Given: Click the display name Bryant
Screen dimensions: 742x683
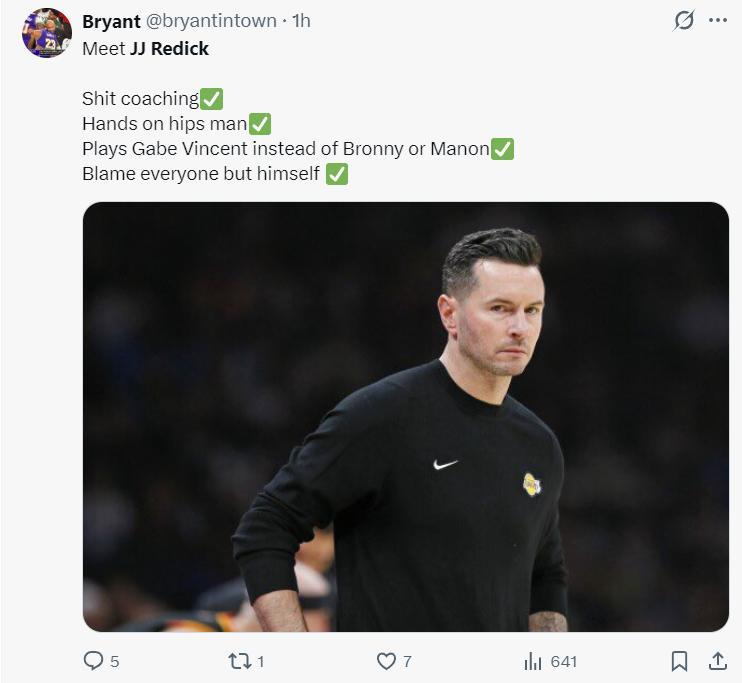Looking at the screenshot, I should click(x=111, y=21).
